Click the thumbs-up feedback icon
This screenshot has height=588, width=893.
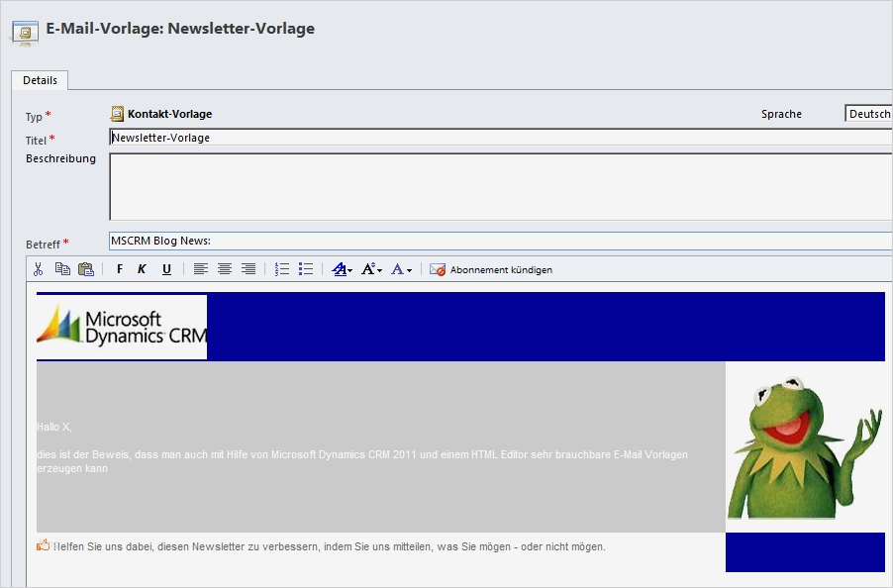(44, 545)
